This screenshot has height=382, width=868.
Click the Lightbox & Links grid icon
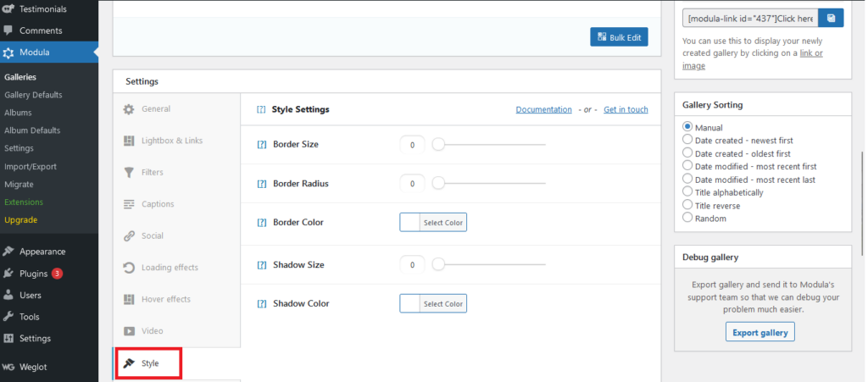[129, 141]
